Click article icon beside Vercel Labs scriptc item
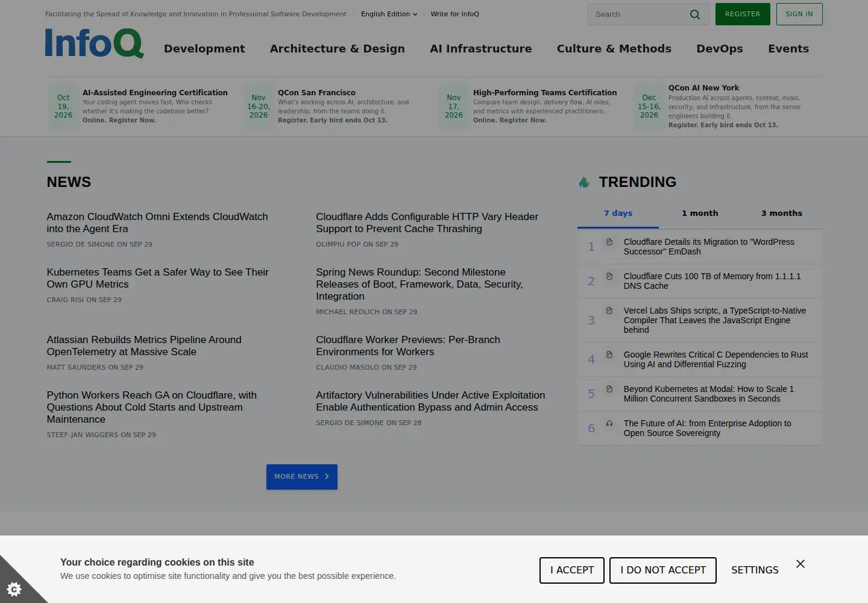868x603 pixels. click(x=609, y=311)
